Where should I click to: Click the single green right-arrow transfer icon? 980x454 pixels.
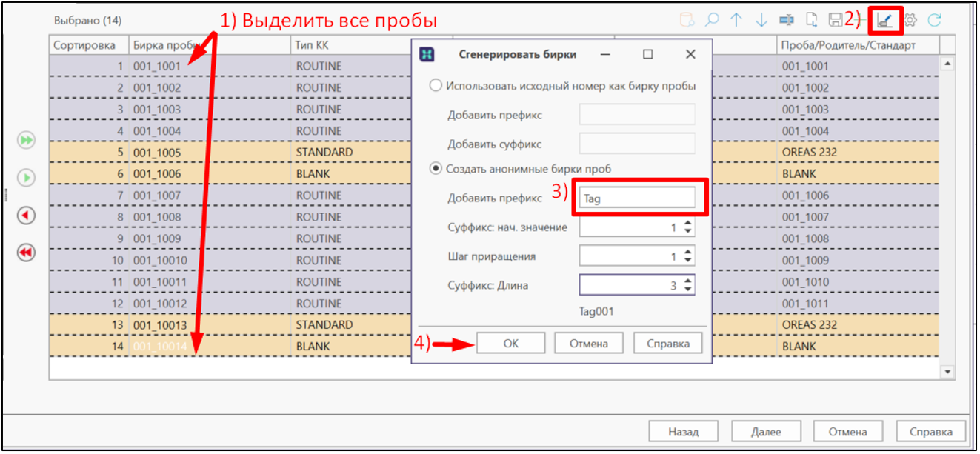point(26,178)
